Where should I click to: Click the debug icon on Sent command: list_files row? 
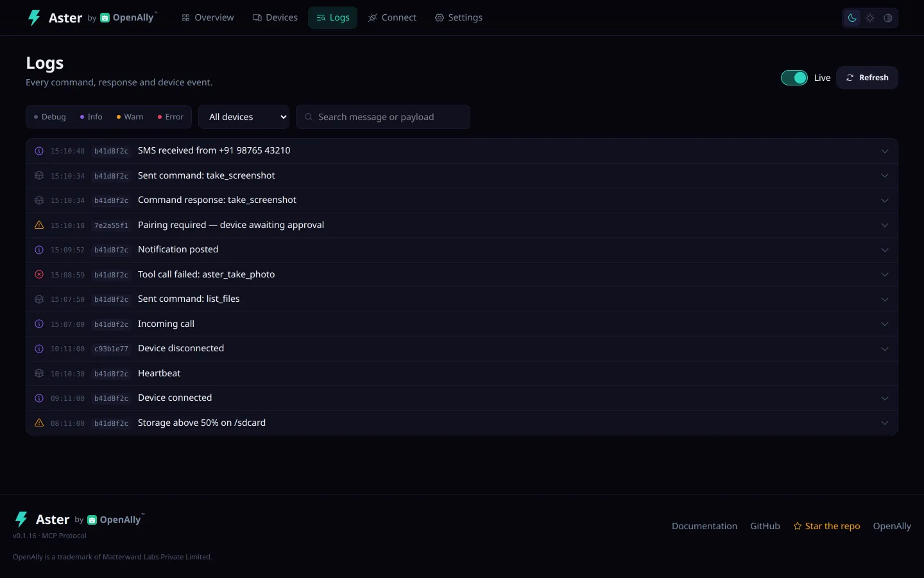[x=39, y=299]
